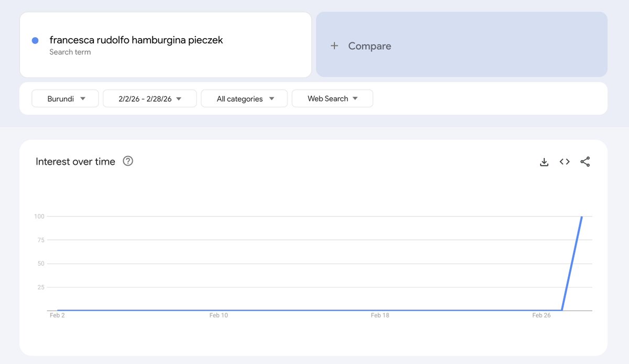Click the blue dot of search term

point(35,40)
